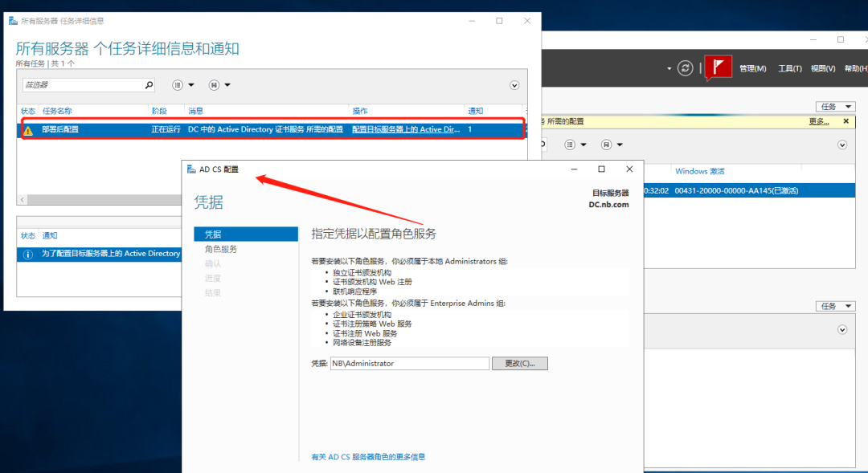Viewport: 868px width, 473px height.
Task: Select the 部署后配置 task name
Action: click(60, 129)
